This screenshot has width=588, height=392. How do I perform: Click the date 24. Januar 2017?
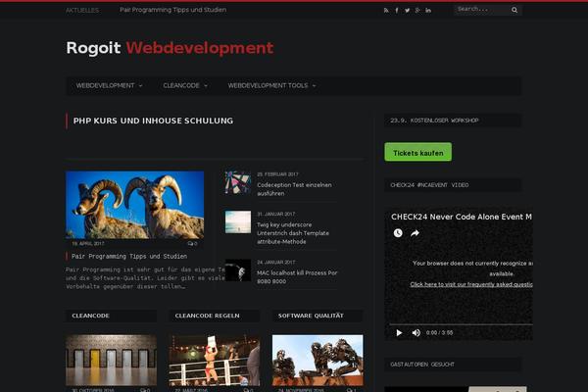click(x=275, y=262)
